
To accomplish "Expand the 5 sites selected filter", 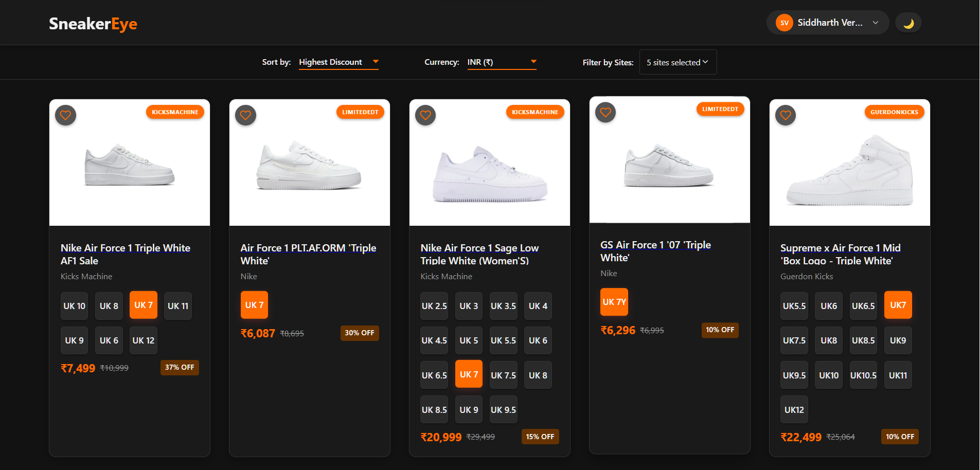I will pos(678,62).
